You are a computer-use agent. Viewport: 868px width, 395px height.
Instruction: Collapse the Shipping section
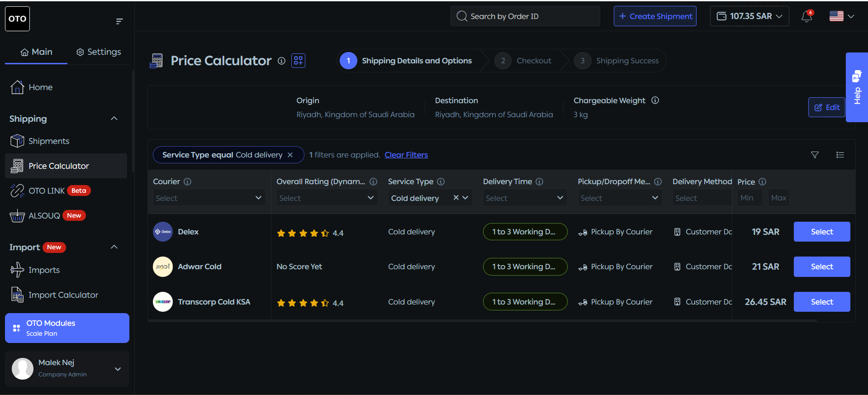pos(114,119)
